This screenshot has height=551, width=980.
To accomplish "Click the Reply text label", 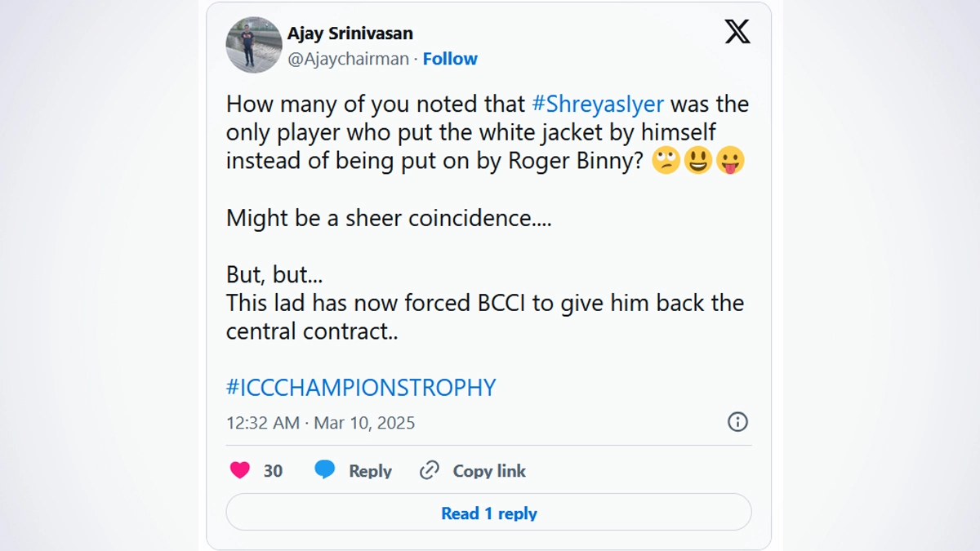I will tap(370, 471).
